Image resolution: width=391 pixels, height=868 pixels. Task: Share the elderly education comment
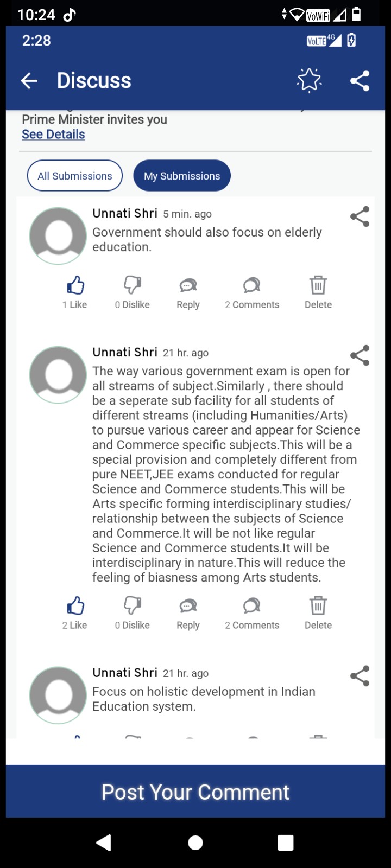coord(360,216)
